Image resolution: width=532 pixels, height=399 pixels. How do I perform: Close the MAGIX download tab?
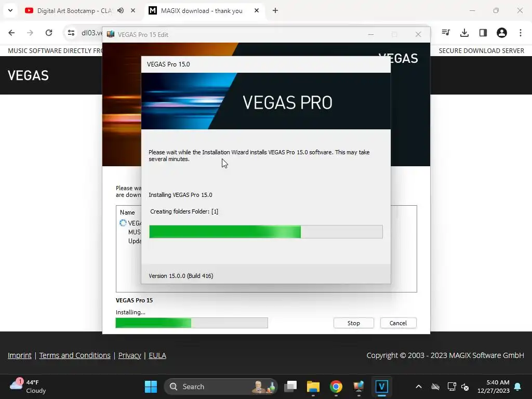[x=257, y=10]
